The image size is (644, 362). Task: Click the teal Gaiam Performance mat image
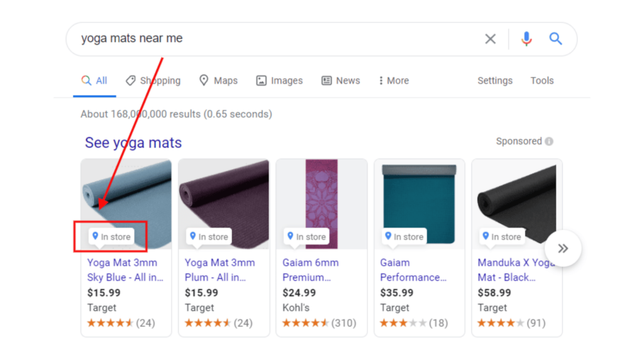pyautogui.click(x=419, y=203)
